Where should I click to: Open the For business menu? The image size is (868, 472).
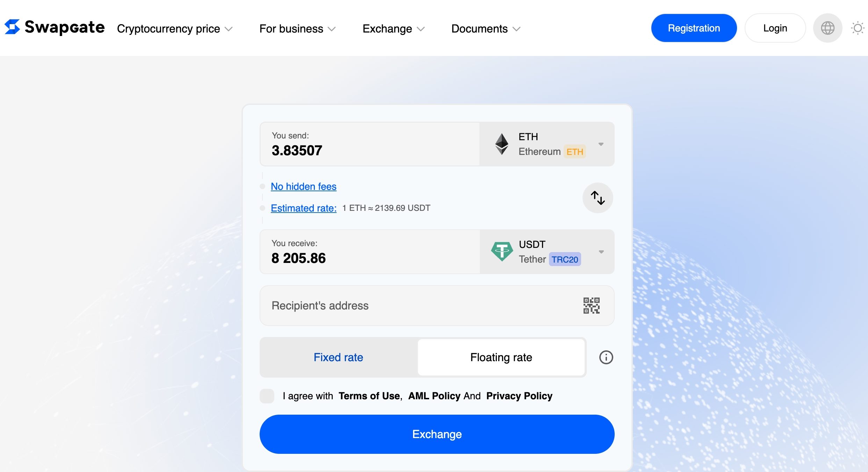point(297,29)
